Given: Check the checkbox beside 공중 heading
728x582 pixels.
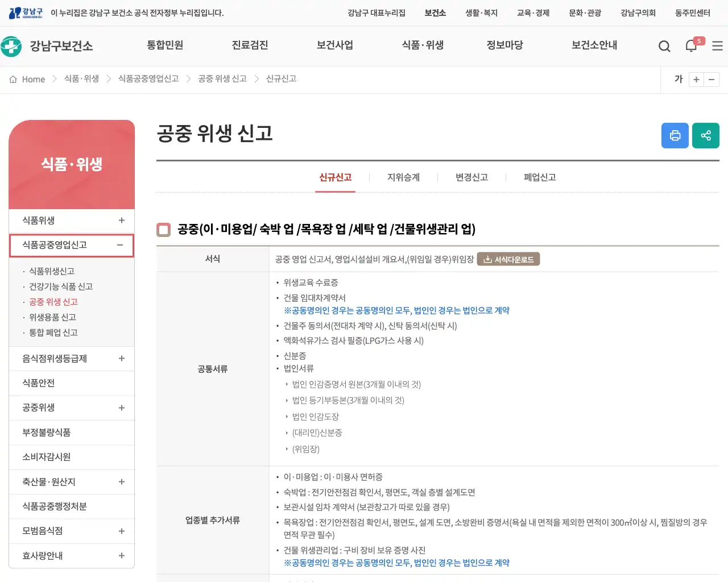Looking at the screenshot, I should point(163,230).
